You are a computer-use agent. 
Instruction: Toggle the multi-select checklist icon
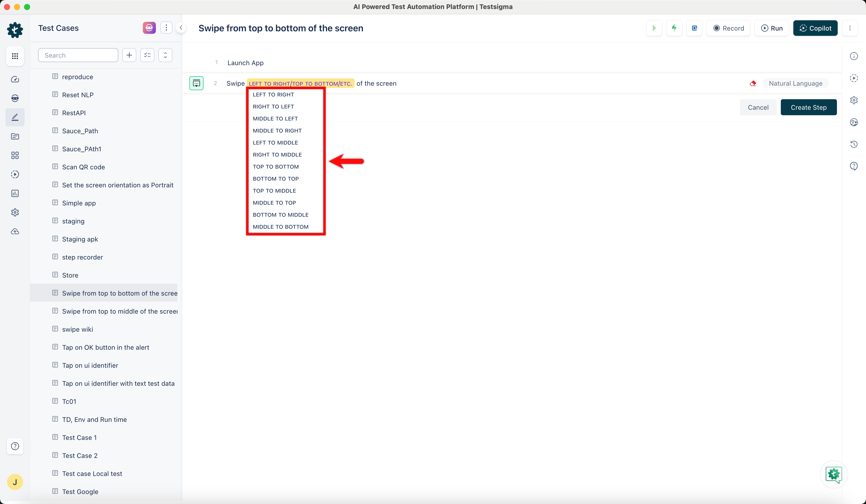(147, 55)
